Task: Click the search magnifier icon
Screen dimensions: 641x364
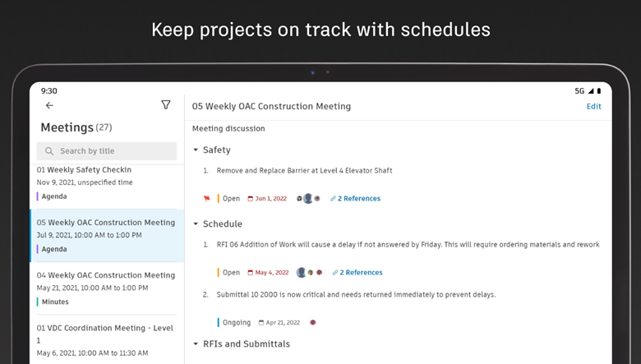Action: pos(49,151)
